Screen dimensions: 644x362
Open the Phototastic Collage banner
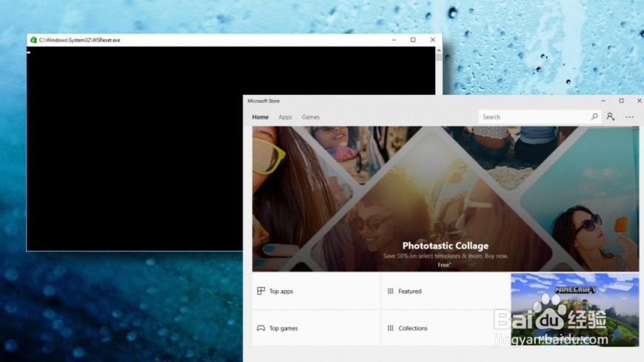point(445,198)
